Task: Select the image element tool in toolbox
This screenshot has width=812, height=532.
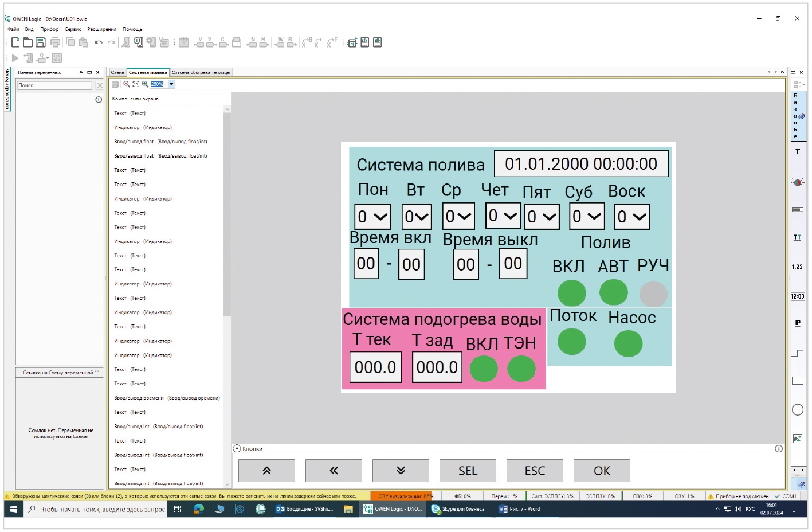Action: (x=798, y=439)
